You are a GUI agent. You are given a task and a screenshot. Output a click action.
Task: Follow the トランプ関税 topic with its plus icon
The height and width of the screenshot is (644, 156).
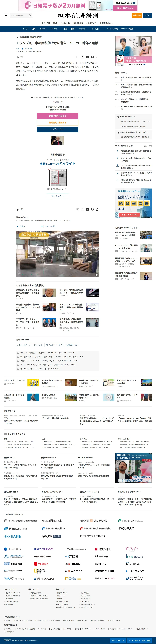[x=42, y=226]
